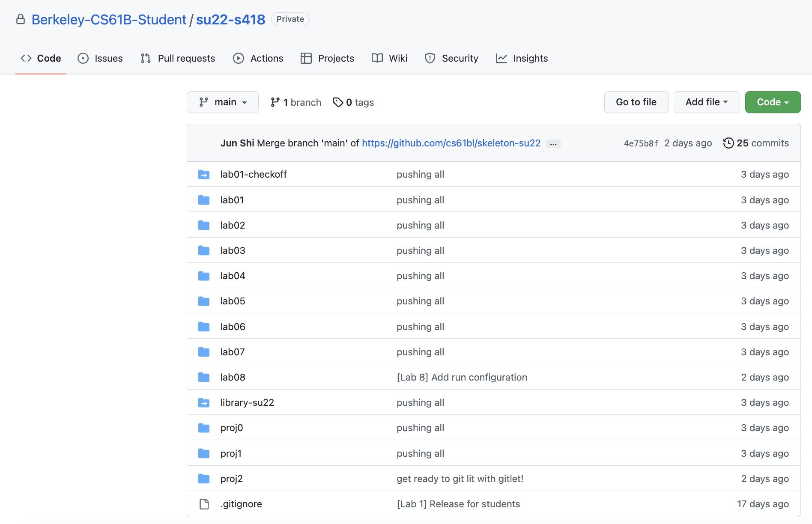Open the skeleton-su22 repository link
Screen dimensions: 812x524
pyautogui.click(x=451, y=143)
